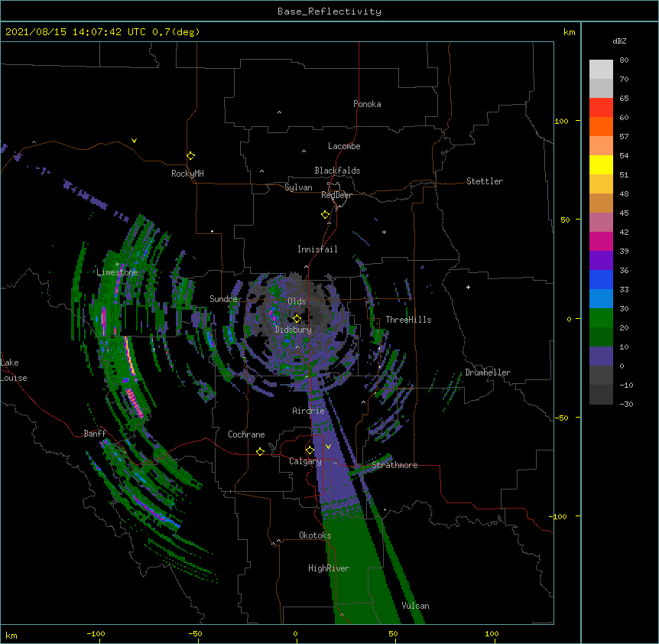Click the ThreeHills city label
The height and width of the screenshot is (644, 659).
(408, 320)
